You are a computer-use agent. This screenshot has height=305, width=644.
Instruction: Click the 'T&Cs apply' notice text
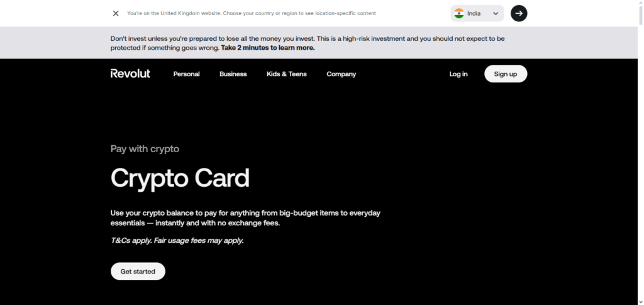pos(177,240)
